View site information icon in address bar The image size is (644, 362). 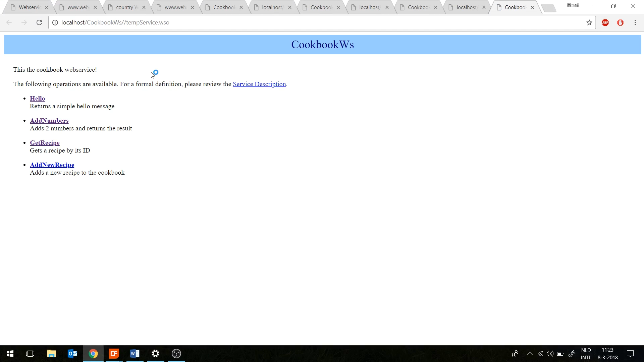55,22
